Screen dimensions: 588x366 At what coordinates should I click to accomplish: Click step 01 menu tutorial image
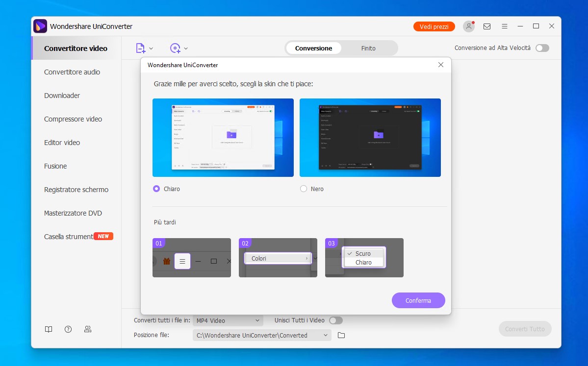(x=192, y=258)
